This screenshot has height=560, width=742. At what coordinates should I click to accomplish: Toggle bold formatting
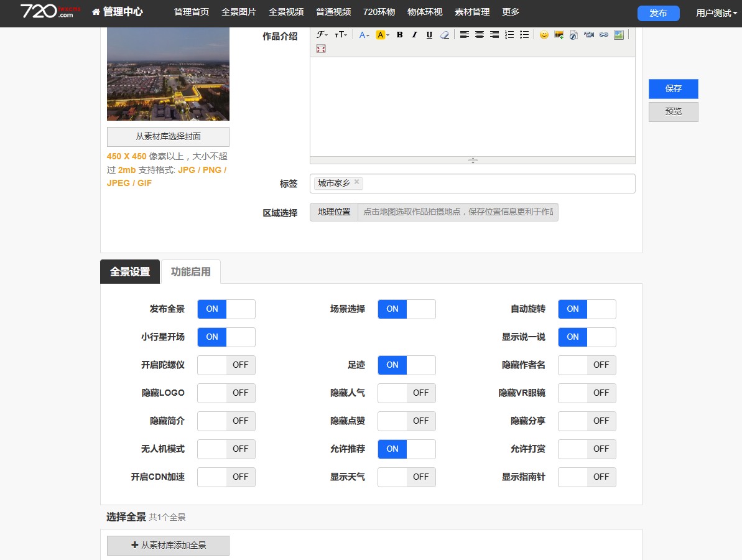(400, 35)
